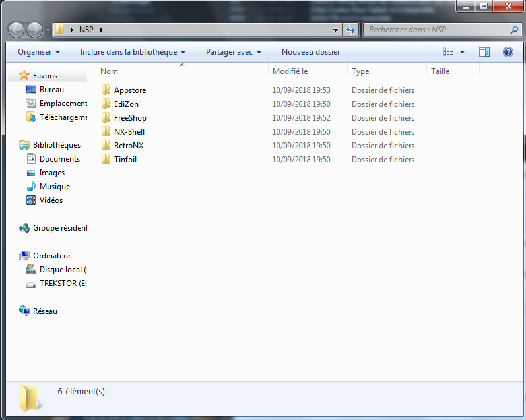Click the Favoris star icon
This screenshot has height=420, width=526.
(x=24, y=75)
